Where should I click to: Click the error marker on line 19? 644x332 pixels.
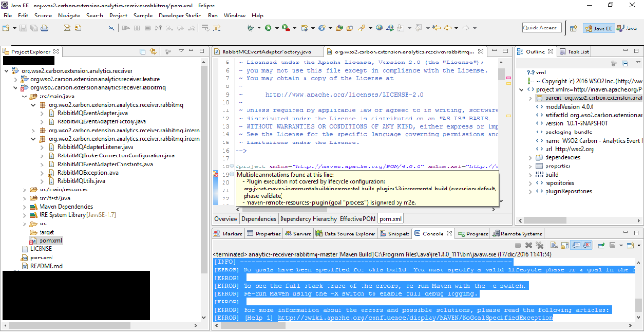(x=214, y=175)
